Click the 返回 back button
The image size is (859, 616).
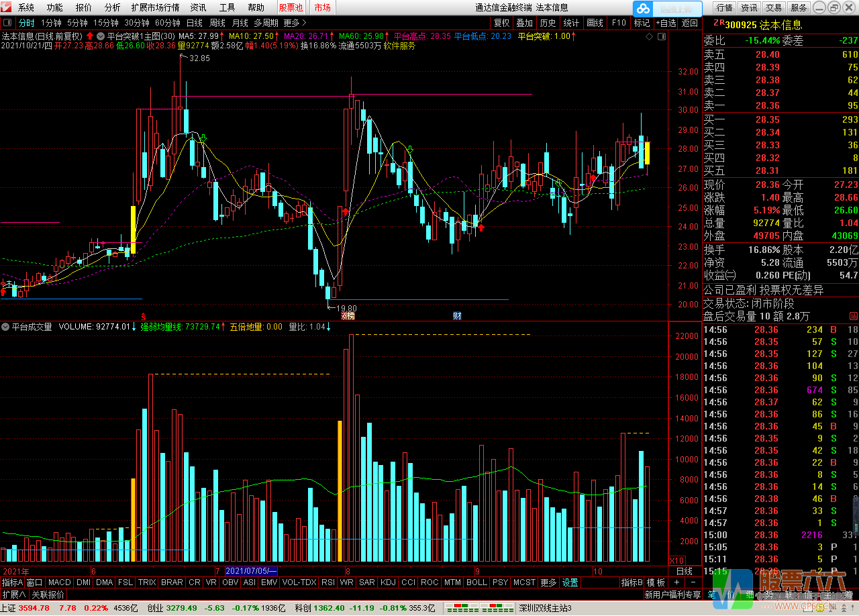coord(689,23)
